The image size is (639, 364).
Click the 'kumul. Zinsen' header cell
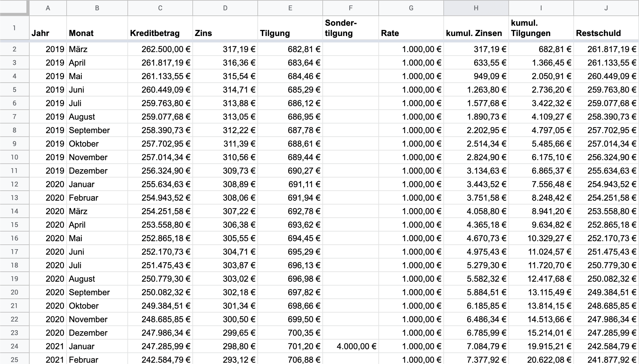tap(476, 28)
